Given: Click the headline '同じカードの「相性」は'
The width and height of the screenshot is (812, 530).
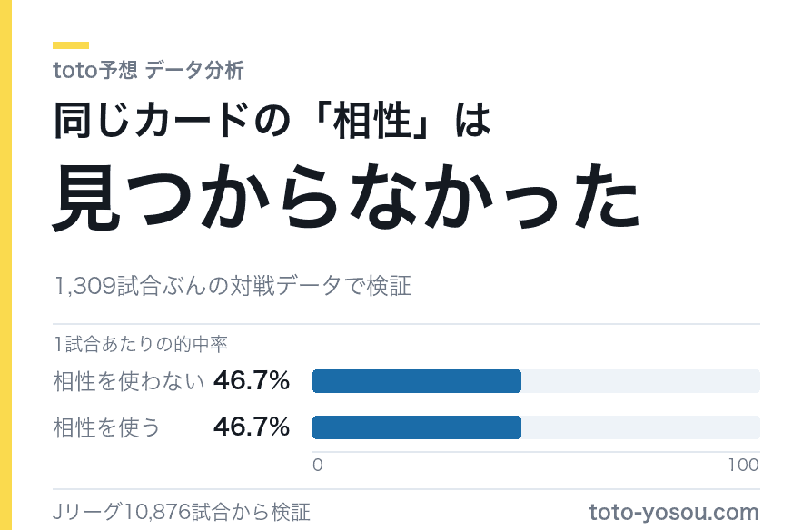Looking at the screenshot, I should coord(272,120).
